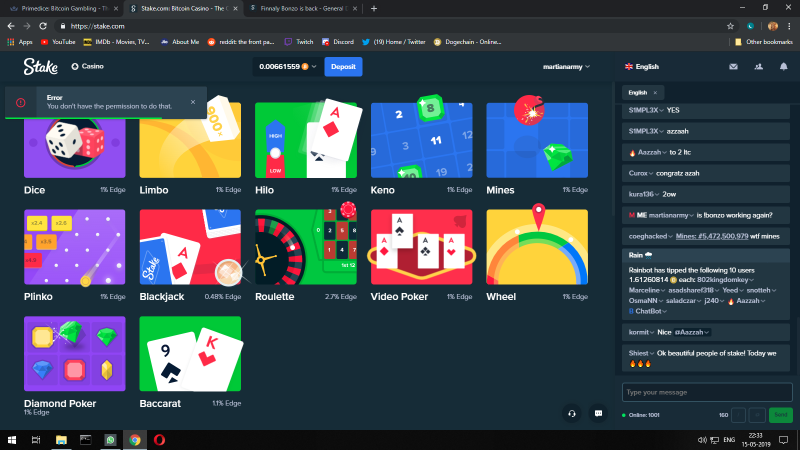Open the Windows action center
Image resolution: width=800 pixels, height=450 pixels.
(x=784, y=440)
